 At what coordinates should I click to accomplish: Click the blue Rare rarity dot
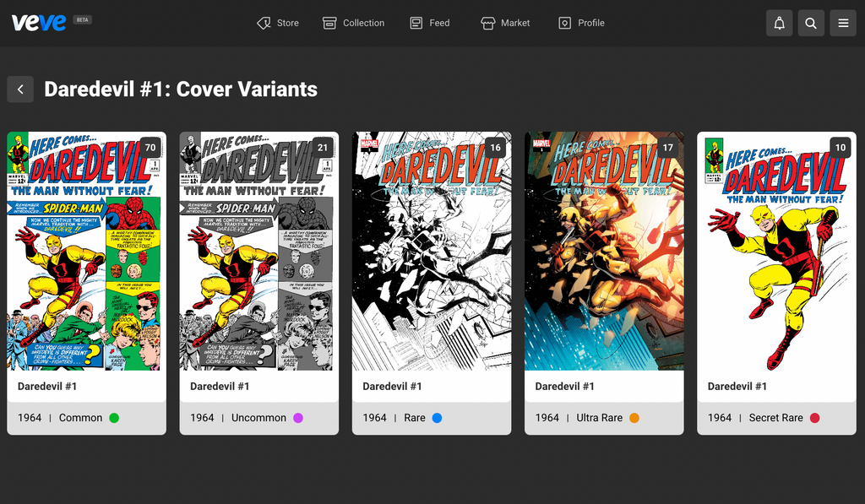(x=437, y=418)
